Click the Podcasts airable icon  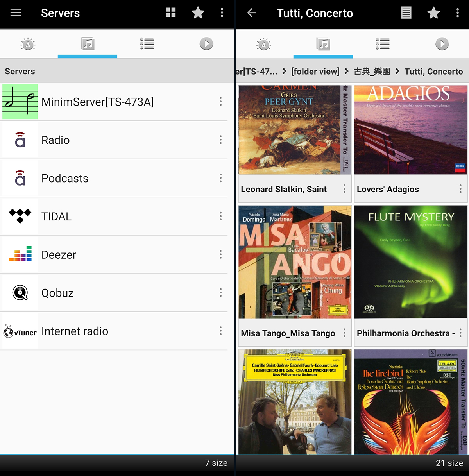coord(20,178)
